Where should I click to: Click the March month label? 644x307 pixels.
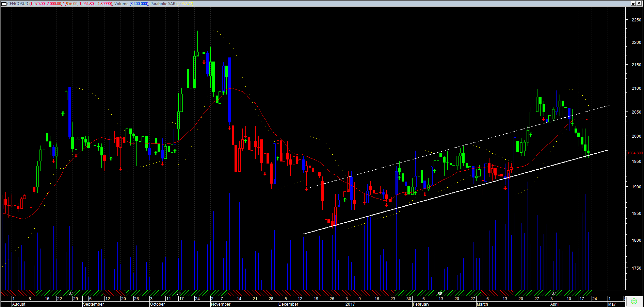tap(482, 304)
